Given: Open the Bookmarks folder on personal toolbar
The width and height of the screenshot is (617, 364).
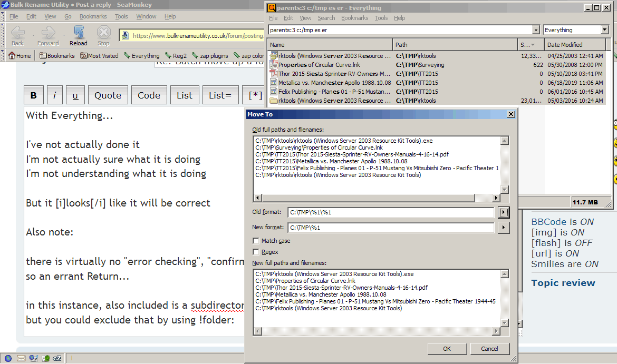Looking at the screenshot, I should click(57, 55).
